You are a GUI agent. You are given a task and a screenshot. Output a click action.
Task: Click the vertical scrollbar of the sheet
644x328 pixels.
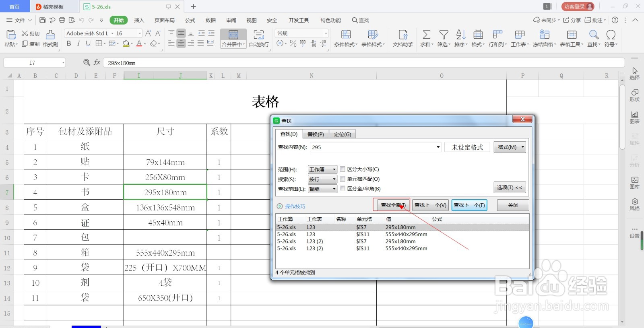[x=622, y=118]
